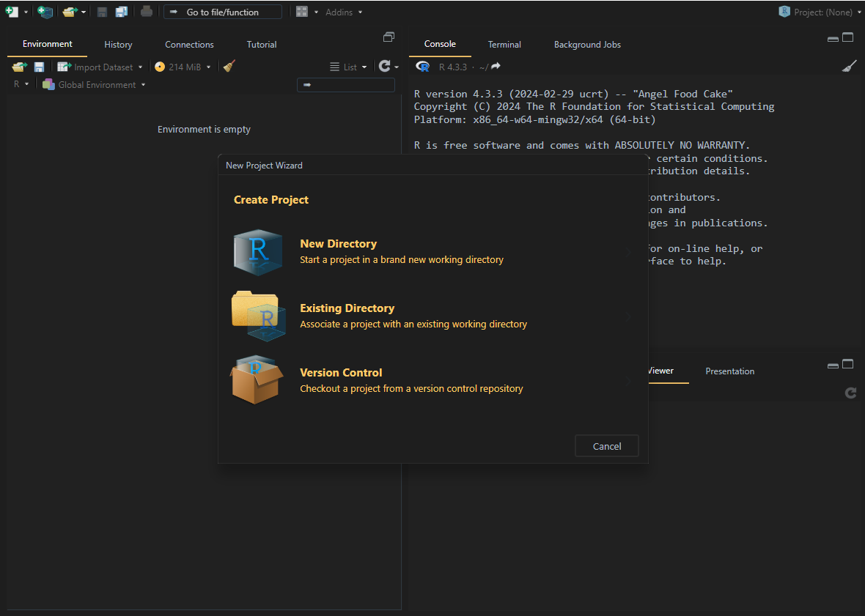Click the Save All documents icon

pyautogui.click(x=122, y=12)
